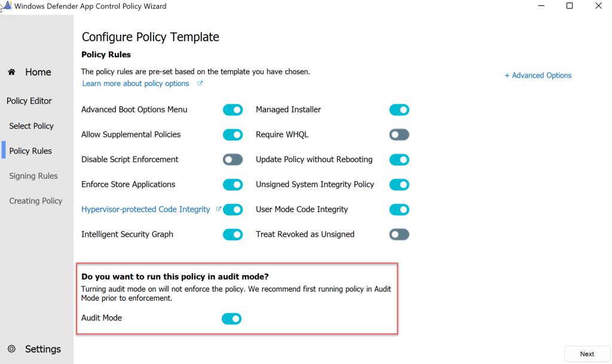This screenshot has width=612, height=364.
Task: Select Signing Rules in sidebar
Action: point(33,176)
